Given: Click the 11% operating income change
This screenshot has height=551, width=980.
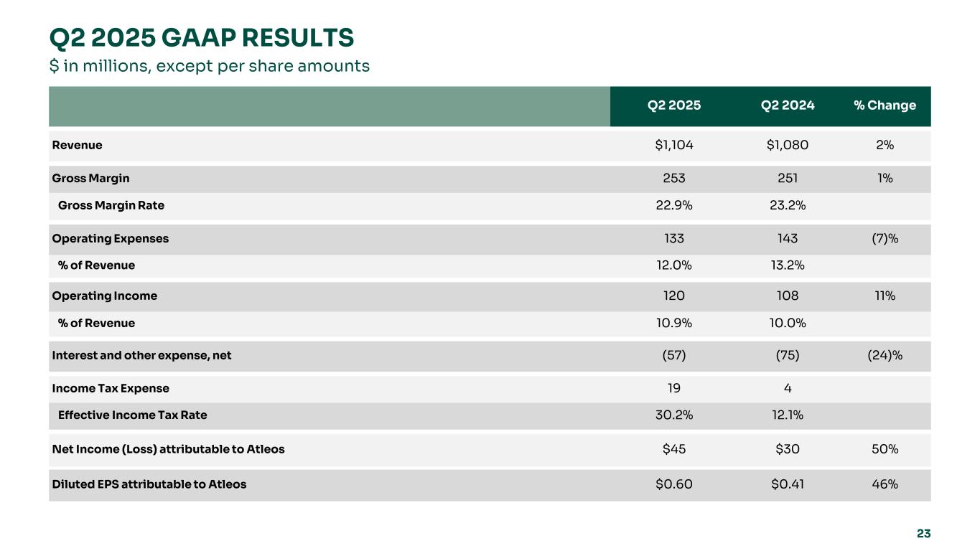Looking at the screenshot, I should (x=885, y=296).
